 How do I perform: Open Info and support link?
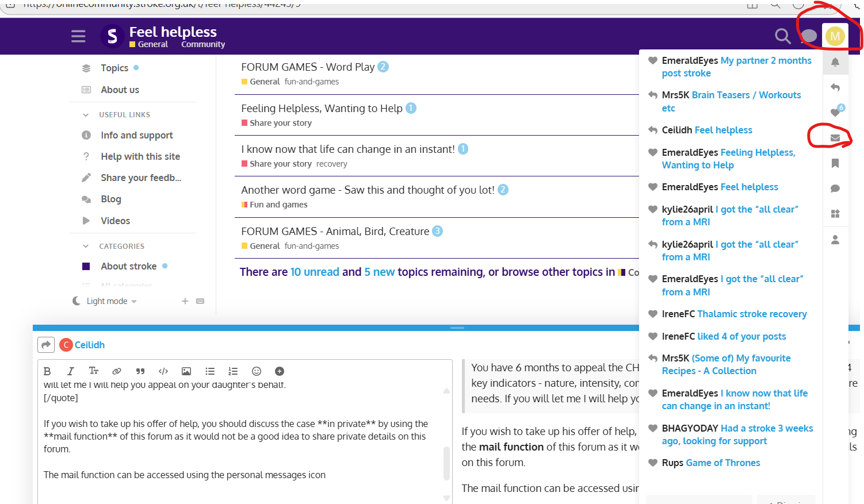(137, 135)
